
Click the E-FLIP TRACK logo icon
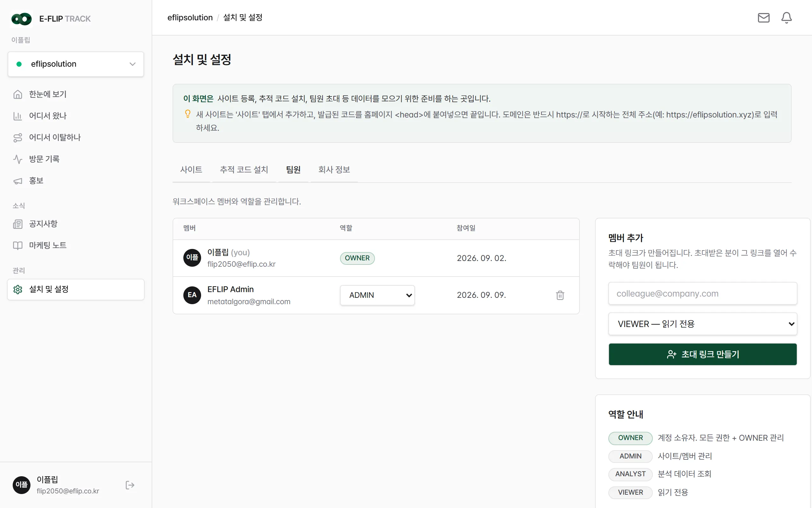click(22, 19)
